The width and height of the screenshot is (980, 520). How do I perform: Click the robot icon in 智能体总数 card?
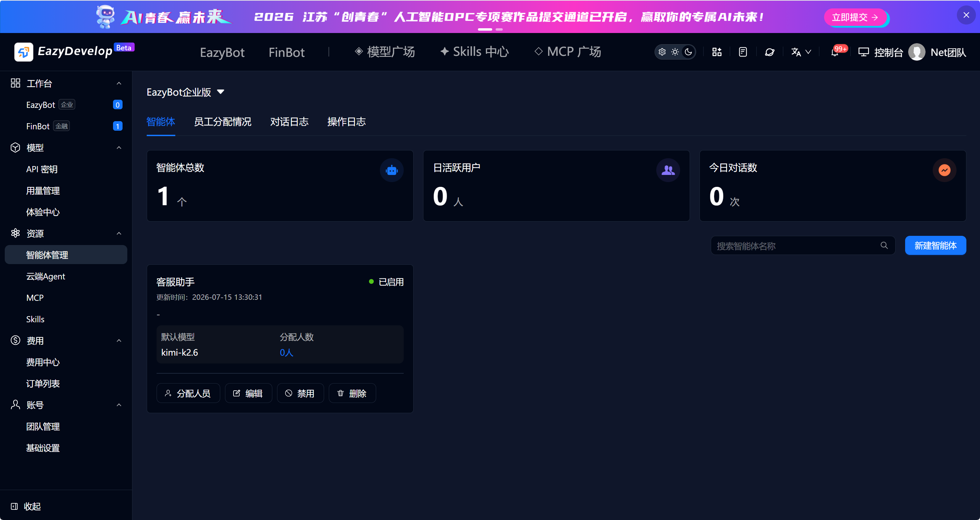[x=391, y=170]
